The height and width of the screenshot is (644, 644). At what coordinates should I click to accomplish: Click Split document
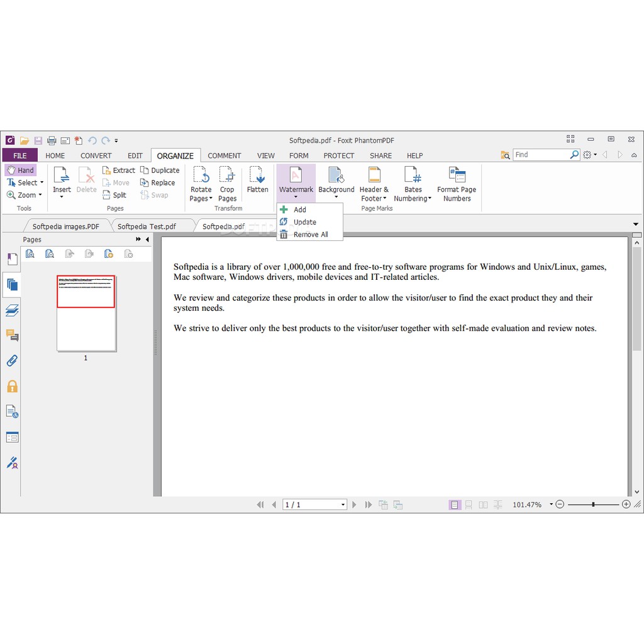point(114,195)
